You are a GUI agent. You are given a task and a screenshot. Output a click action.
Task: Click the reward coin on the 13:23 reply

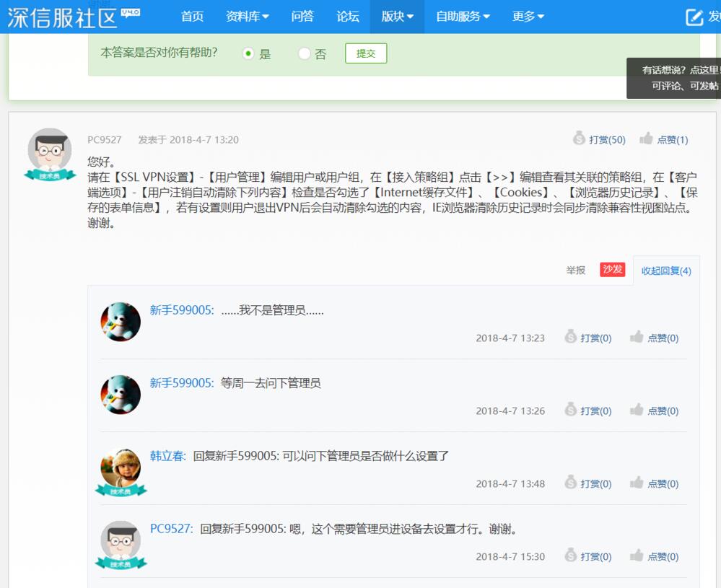(x=570, y=336)
